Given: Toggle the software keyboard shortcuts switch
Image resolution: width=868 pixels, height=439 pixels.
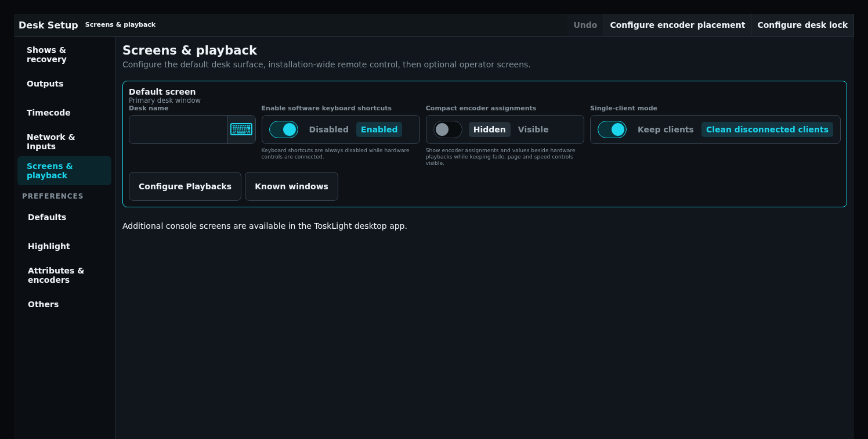Looking at the screenshot, I should point(284,129).
